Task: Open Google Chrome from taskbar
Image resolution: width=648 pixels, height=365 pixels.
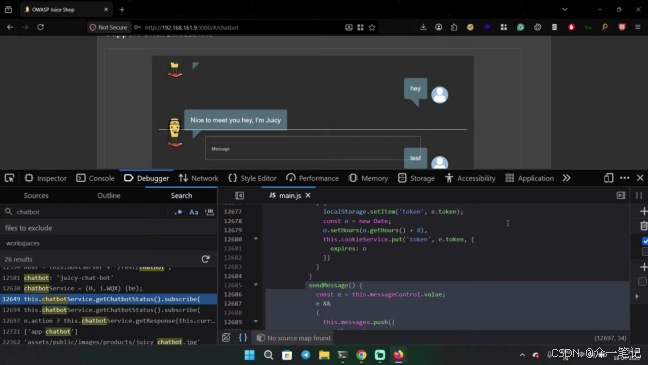Action: (361, 355)
